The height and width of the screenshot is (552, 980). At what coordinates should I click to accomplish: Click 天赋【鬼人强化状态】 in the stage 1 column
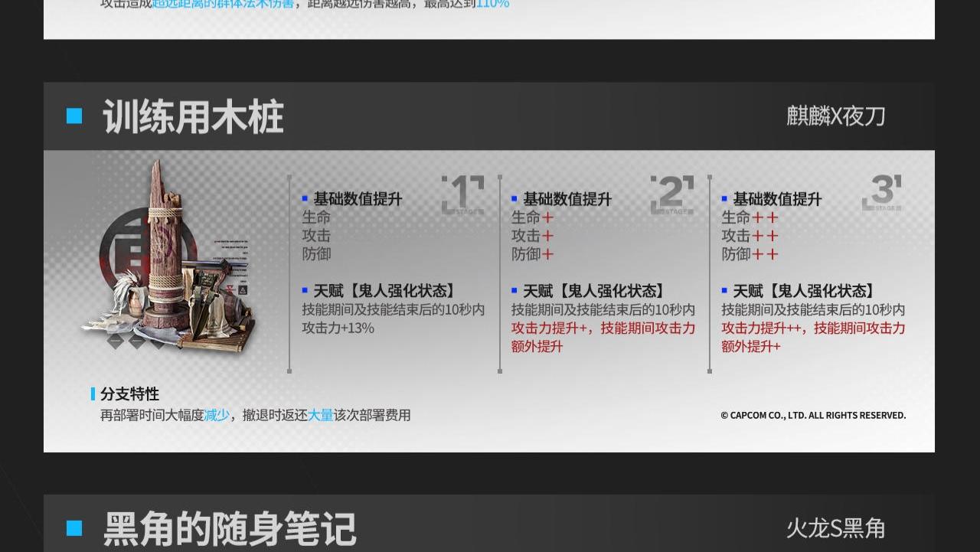point(387,291)
